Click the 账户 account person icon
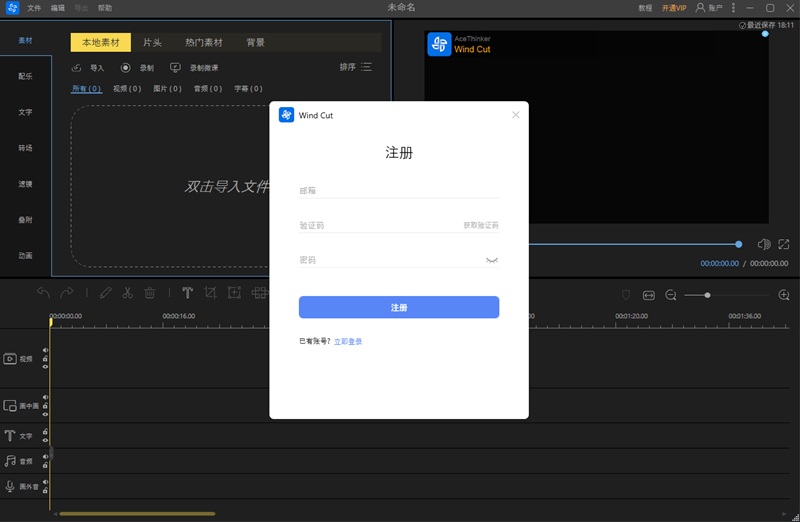The width and height of the screenshot is (800, 522). [701, 8]
